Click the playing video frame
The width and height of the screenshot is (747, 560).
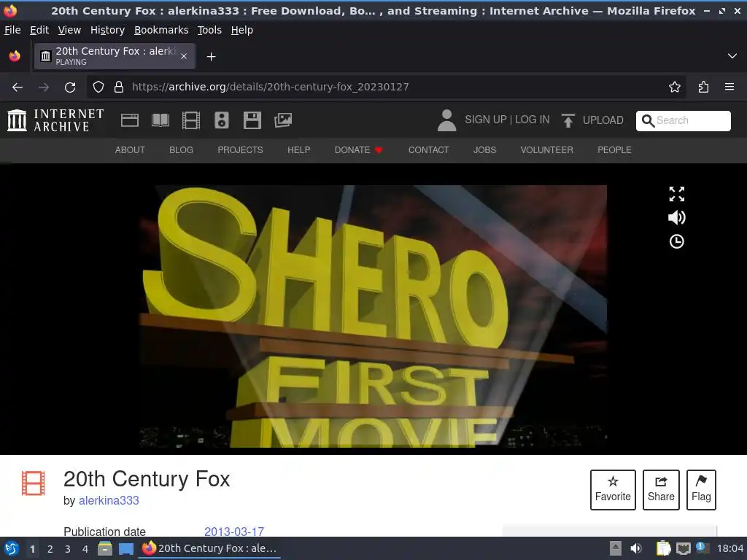pyautogui.click(x=373, y=316)
